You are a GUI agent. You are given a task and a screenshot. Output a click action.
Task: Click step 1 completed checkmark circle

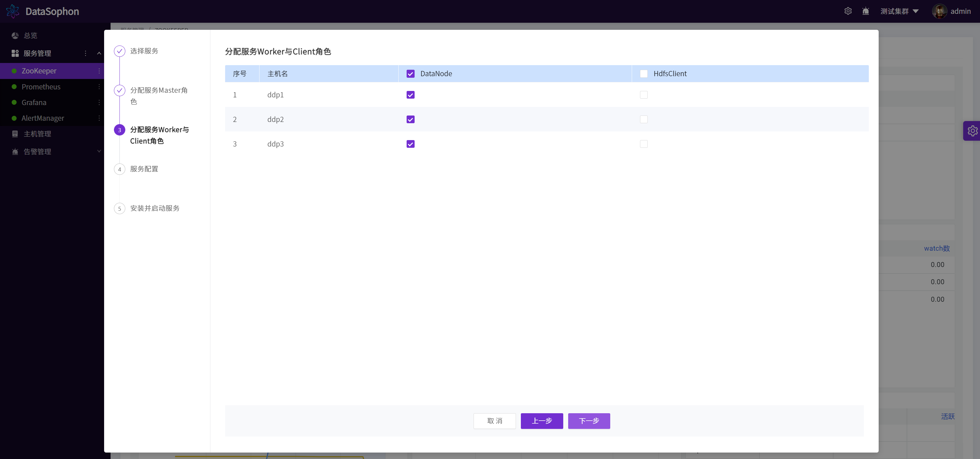coord(119,51)
